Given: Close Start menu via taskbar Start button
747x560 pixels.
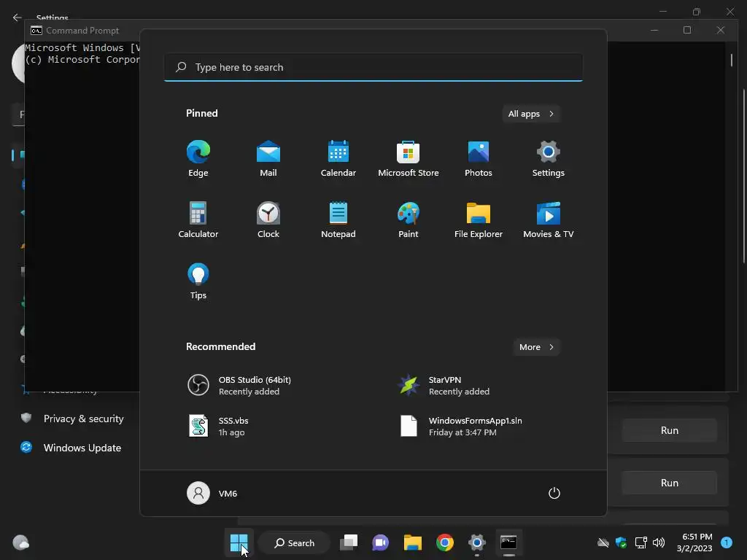Looking at the screenshot, I should [x=239, y=542].
